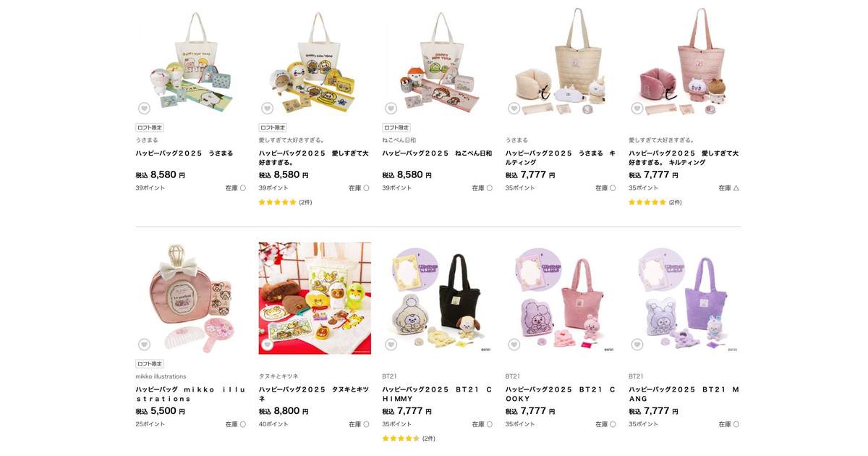The height and width of the screenshot is (456, 868).
Task: View 2件 reviews for 愛しすぎて 8,580円 bag
Action: (305, 202)
